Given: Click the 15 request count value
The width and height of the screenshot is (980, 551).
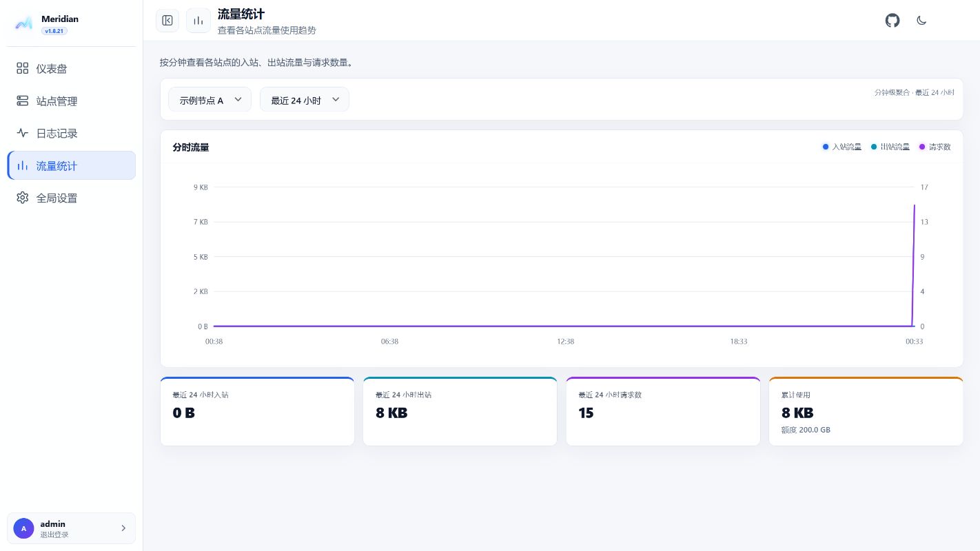Looking at the screenshot, I should pyautogui.click(x=586, y=413).
